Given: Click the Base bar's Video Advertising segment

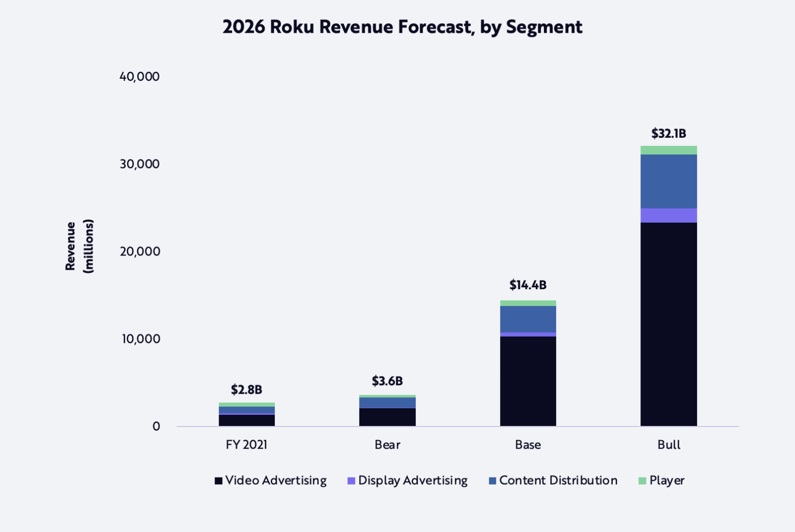Looking at the screenshot, I should click(x=528, y=381).
